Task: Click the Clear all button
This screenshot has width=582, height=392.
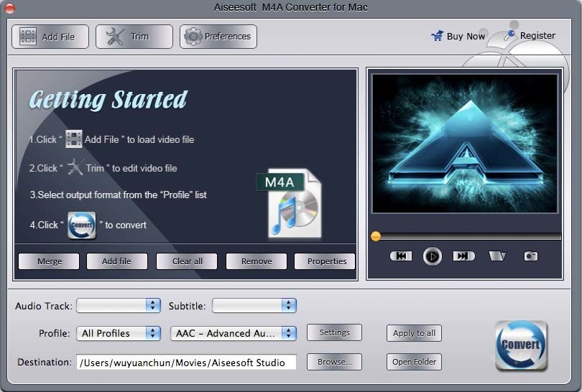Action: [187, 261]
